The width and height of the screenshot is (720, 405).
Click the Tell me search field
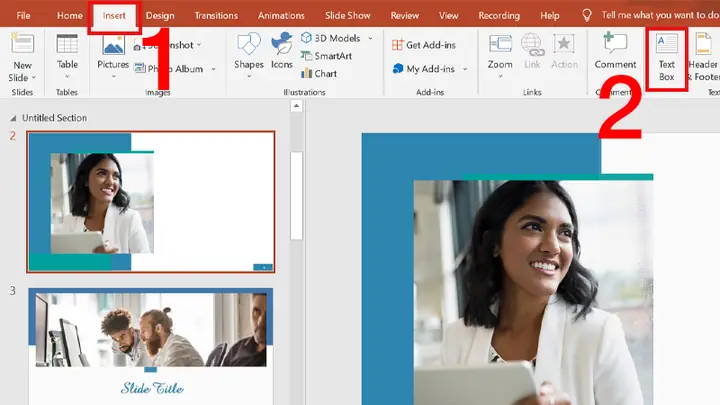point(659,15)
